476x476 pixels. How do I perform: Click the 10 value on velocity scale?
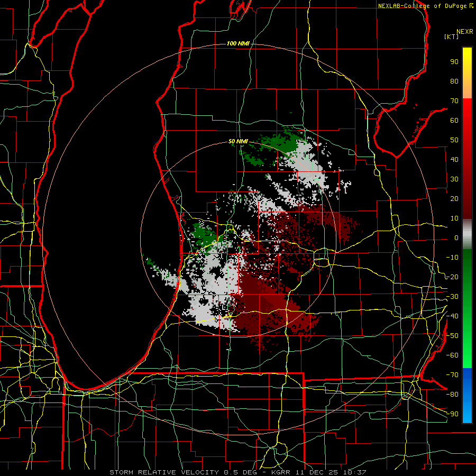454,218
